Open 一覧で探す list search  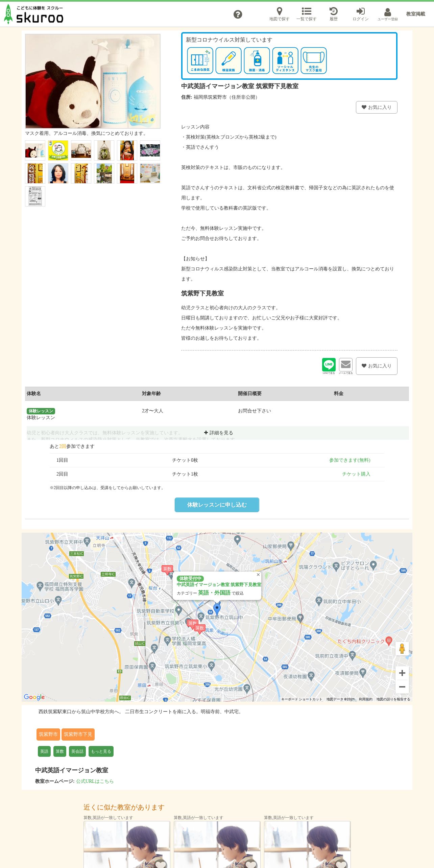pyautogui.click(x=306, y=14)
